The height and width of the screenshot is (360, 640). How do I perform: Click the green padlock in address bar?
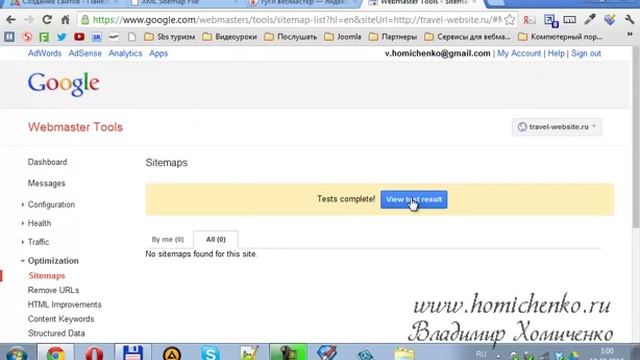85,20
